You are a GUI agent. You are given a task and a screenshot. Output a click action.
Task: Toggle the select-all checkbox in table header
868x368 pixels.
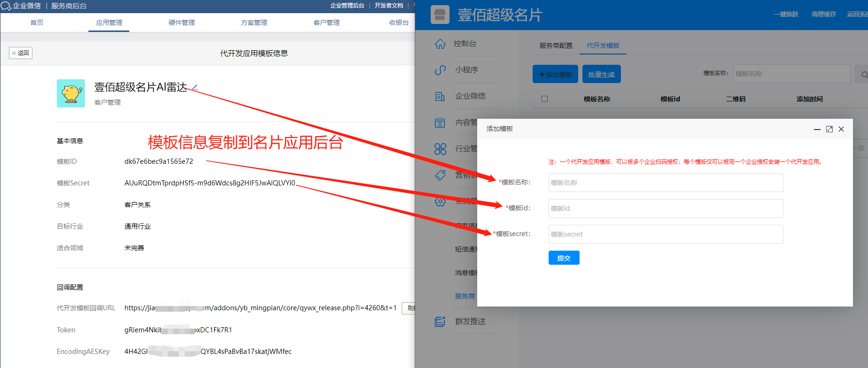pyautogui.click(x=544, y=99)
